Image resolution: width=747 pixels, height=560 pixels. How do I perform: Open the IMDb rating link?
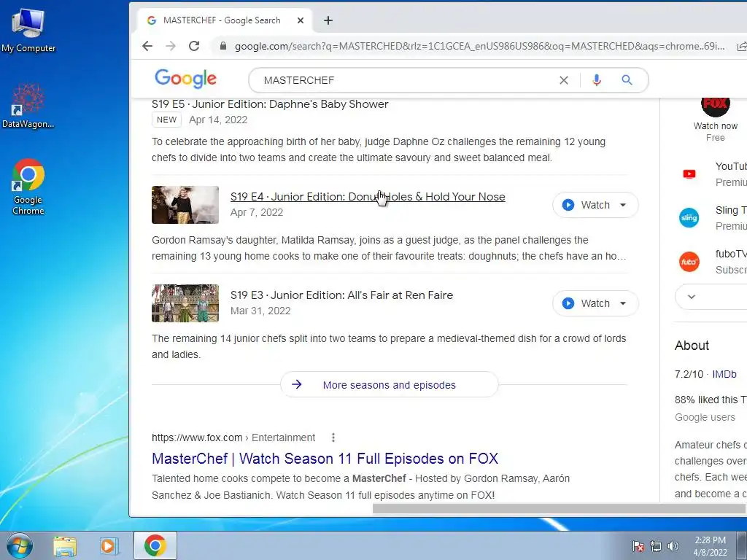coord(724,374)
